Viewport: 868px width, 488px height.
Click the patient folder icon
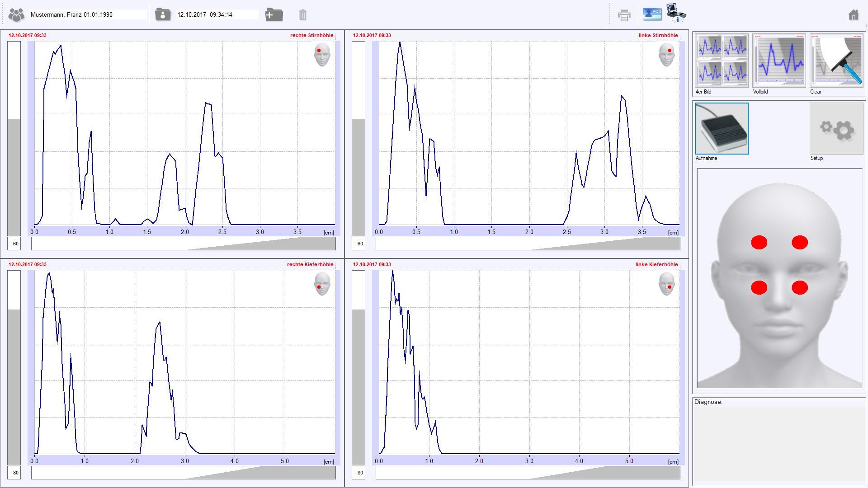pos(162,14)
